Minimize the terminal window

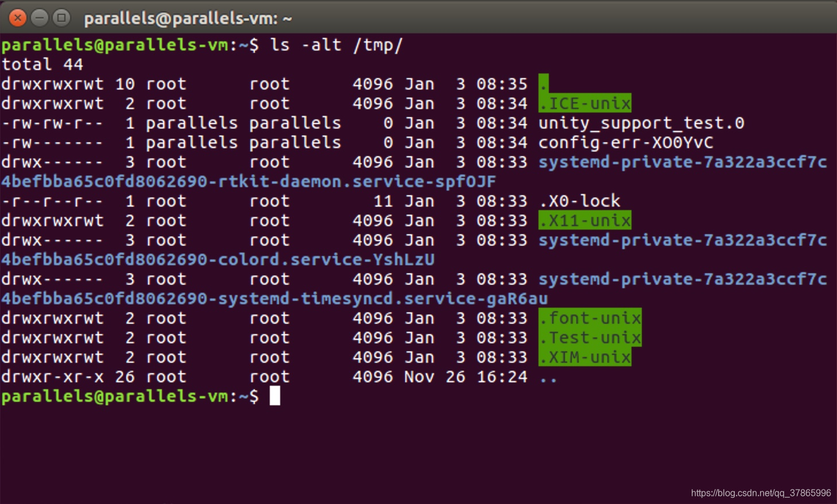[40, 18]
